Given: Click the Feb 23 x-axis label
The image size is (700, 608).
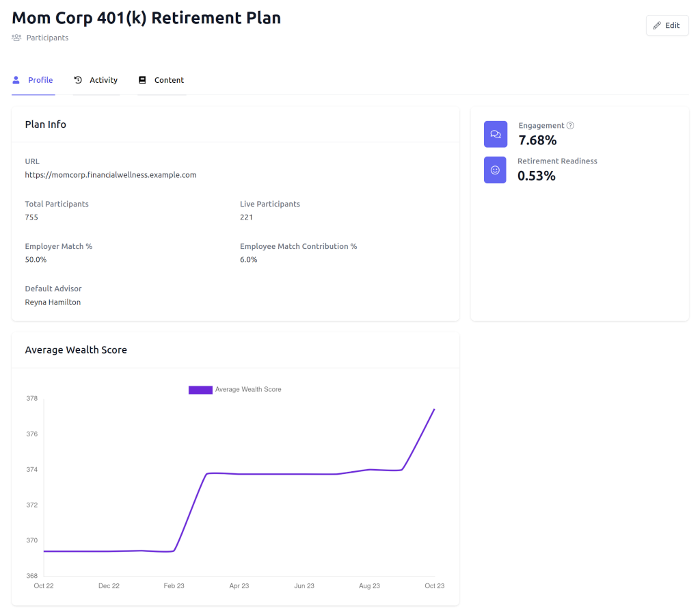Looking at the screenshot, I should tap(174, 585).
